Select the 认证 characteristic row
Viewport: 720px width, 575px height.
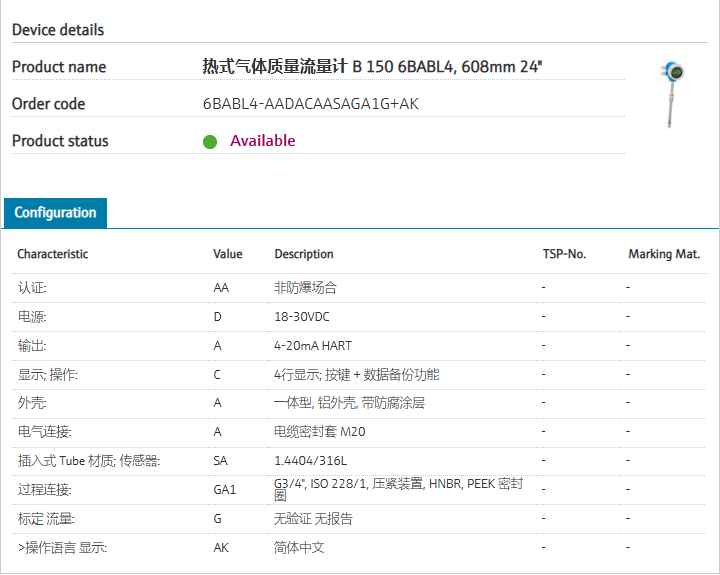point(32,288)
